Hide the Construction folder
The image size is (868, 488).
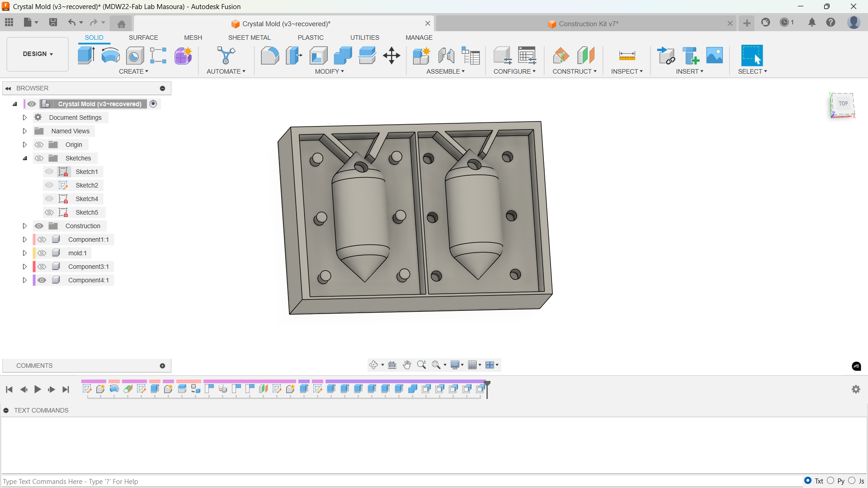pyautogui.click(x=39, y=226)
